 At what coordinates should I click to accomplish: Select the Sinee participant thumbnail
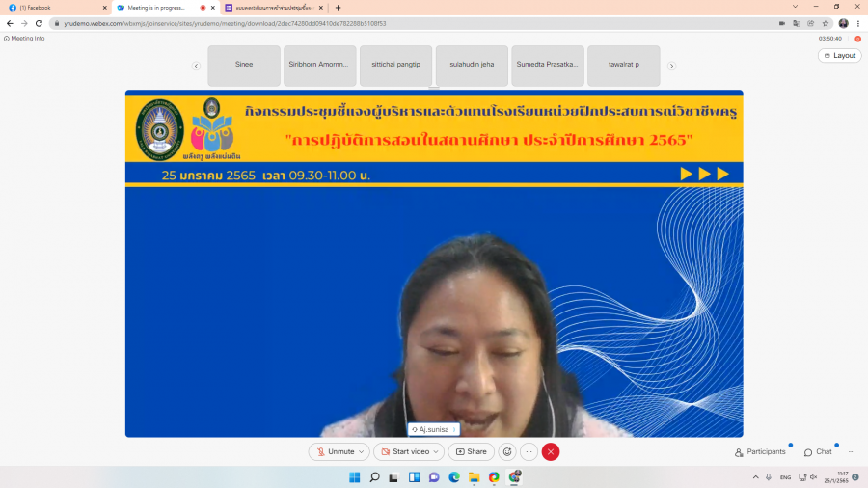click(x=244, y=65)
